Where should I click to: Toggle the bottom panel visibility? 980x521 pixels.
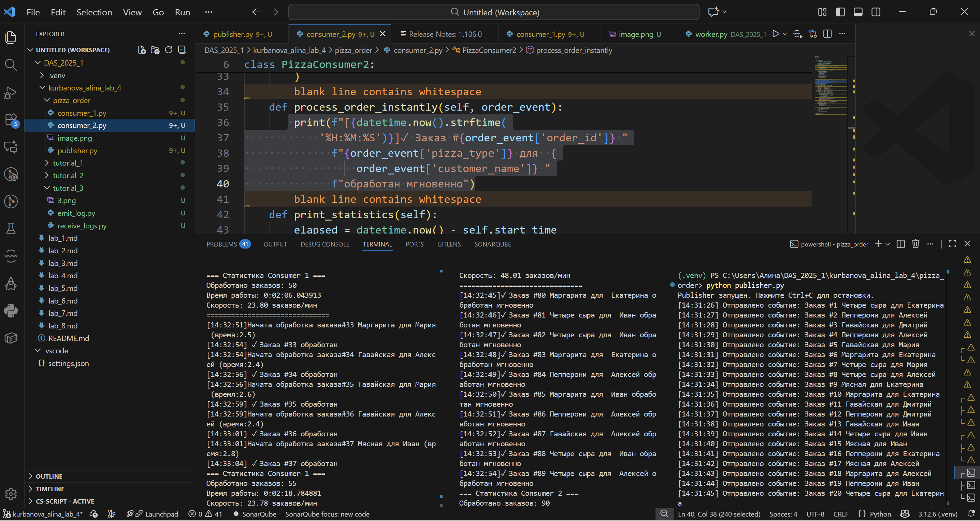point(858,12)
